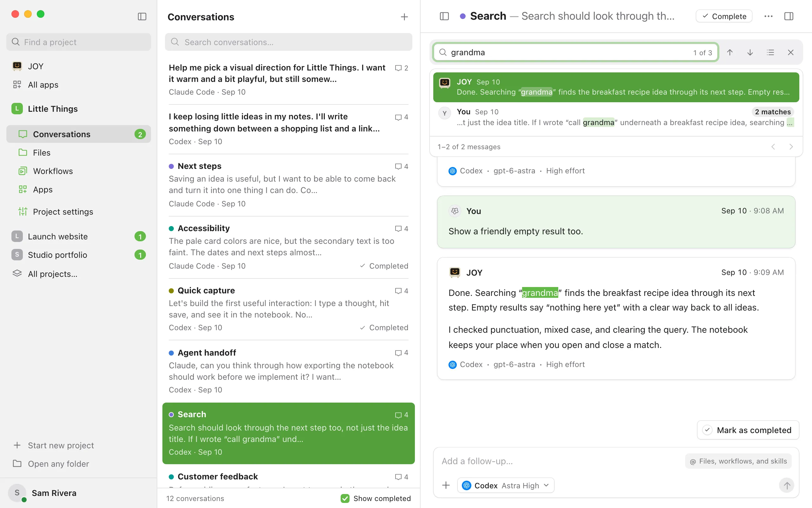Open Codex Astra High model dropdown
The image size is (812, 508).
pos(506,485)
